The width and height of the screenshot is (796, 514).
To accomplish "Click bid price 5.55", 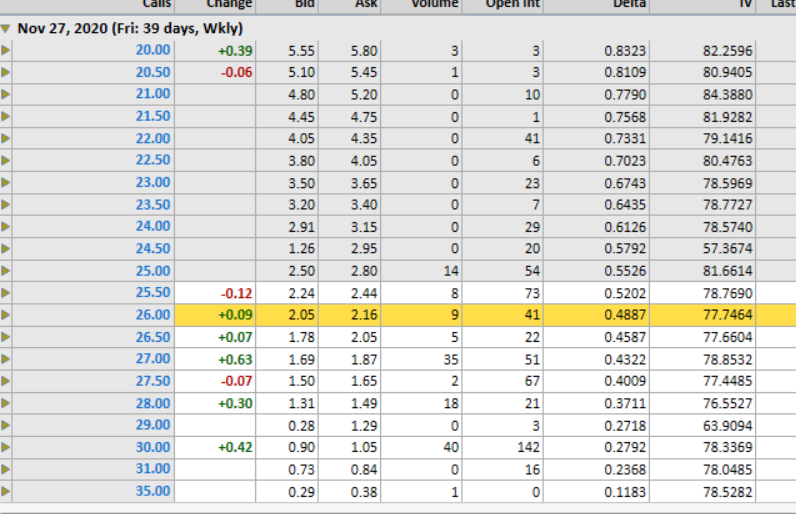I will point(302,51).
